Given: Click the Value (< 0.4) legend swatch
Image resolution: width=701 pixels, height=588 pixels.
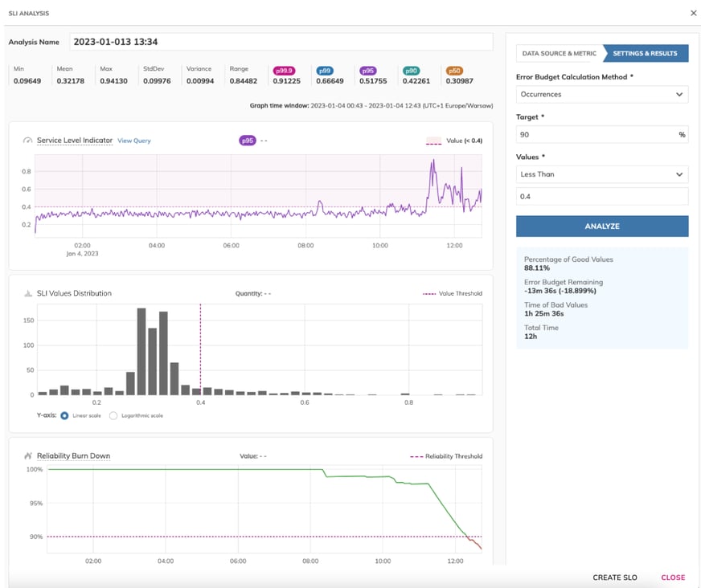Looking at the screenshot, I should [433, 141].
